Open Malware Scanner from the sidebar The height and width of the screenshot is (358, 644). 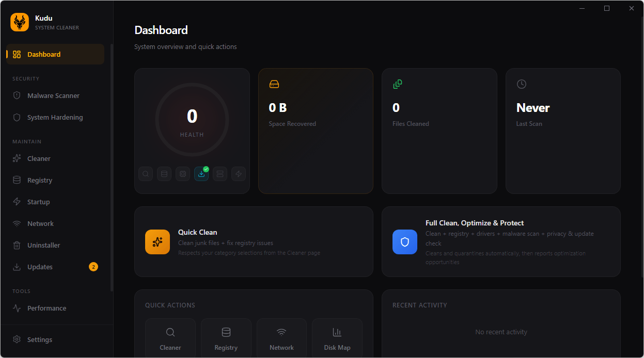click(53, 95)
